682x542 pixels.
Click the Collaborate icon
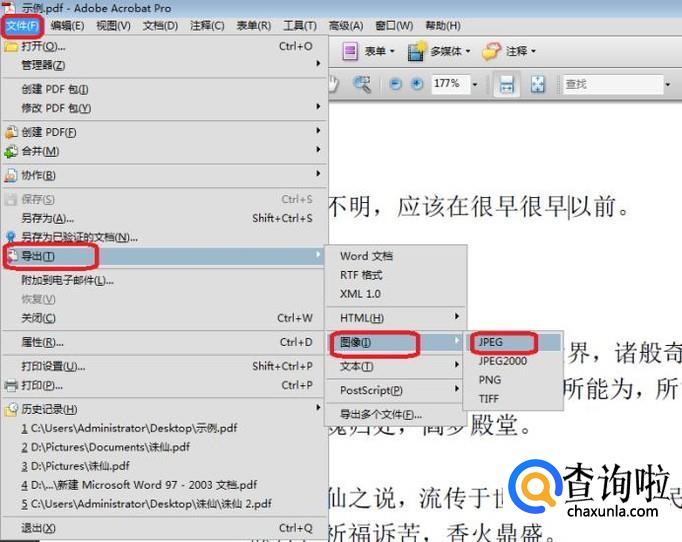coord(11,175)
